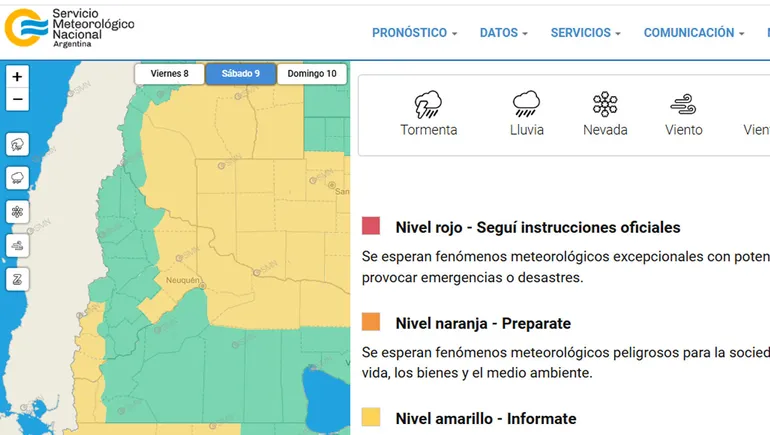Click the Nivel rojo heading text
Viewport: 770px width, 435px height.
[538, 227]
